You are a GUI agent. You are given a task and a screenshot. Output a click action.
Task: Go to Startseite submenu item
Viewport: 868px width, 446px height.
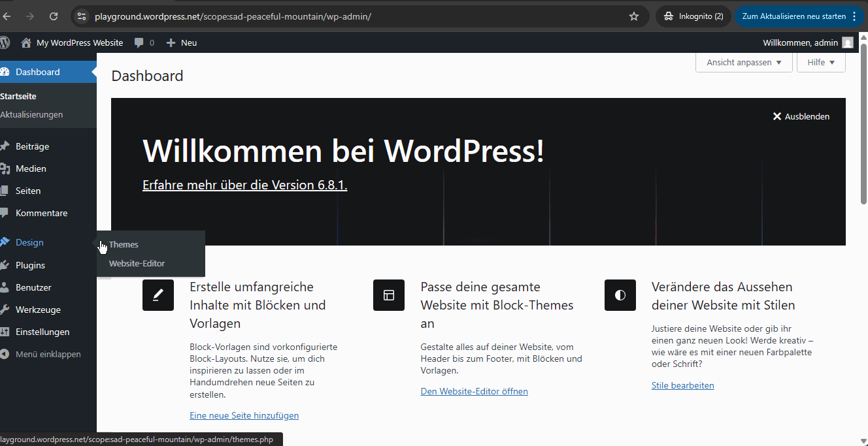point(18,96)
